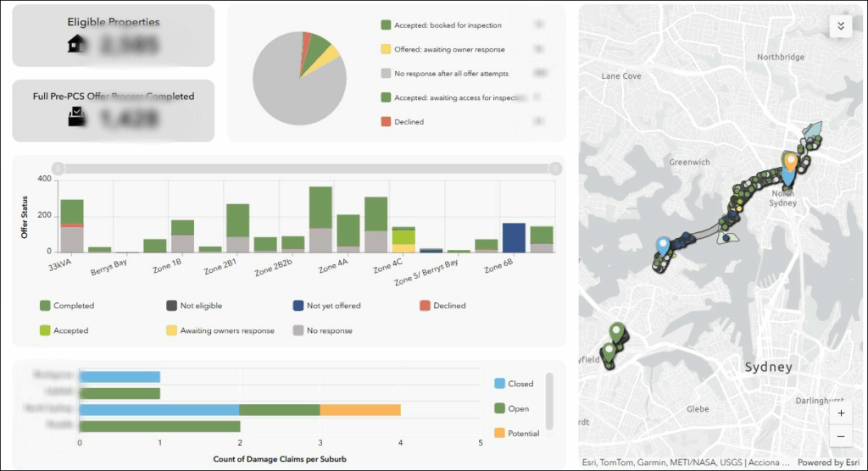Move the left handle of the Offer Status range slider
Image resolution: width=868 pixels, height=471 pixels.
coord(58,169)
